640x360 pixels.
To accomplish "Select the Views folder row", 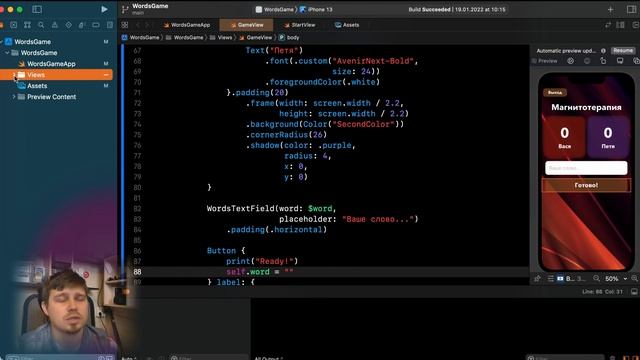I will [56, 75].
